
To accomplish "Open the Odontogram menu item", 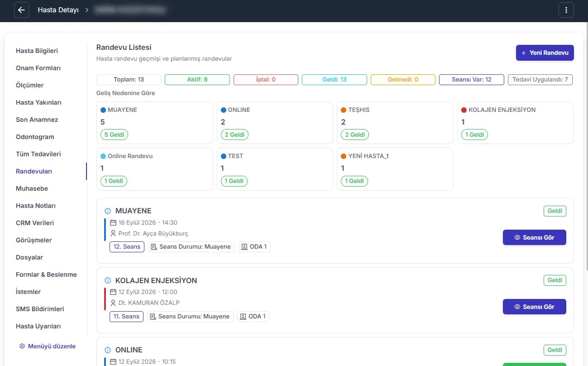I will [x=35, y=137].
